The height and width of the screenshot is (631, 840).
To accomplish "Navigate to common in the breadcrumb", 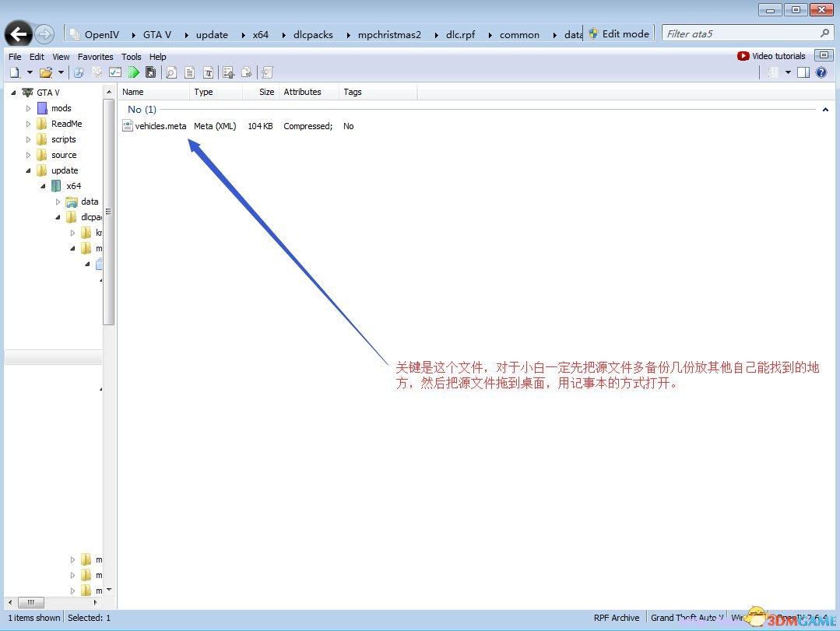I will coord(519,34).
